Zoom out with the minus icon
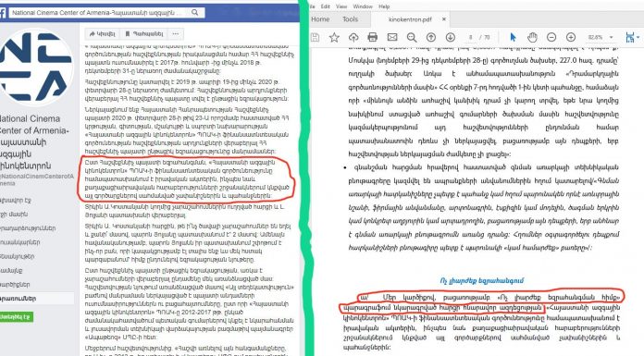644x356 pixels. coord(551,37)
